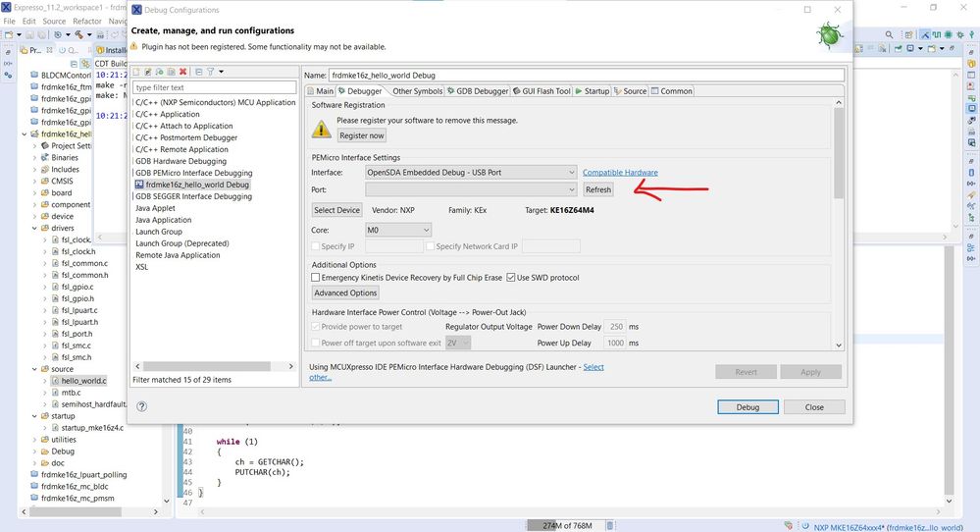Viewport: 980px width, 532px height.
Task: Open the 2V regulator output voltage dropdown
Action: click(x=457, y=343)
